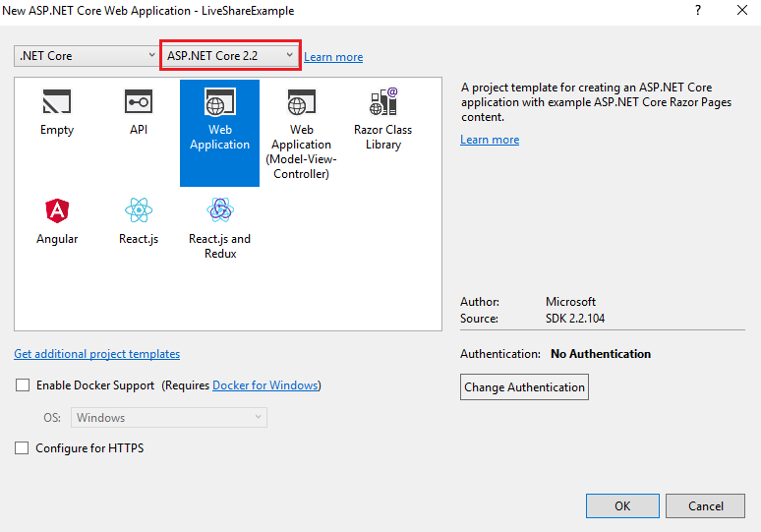Image resolution: width=761 pixels, height=532 pixels.
Task: Pick the Web Application (Model-View-Controller) template
Action: point(302,133)
